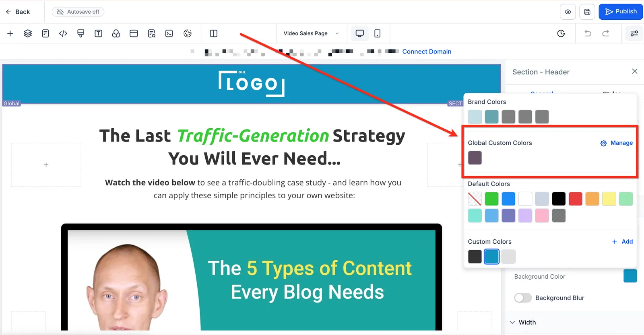Select the red default color swatch
The width and height of the screenshot is (644, 335).
tap(576, 199)
